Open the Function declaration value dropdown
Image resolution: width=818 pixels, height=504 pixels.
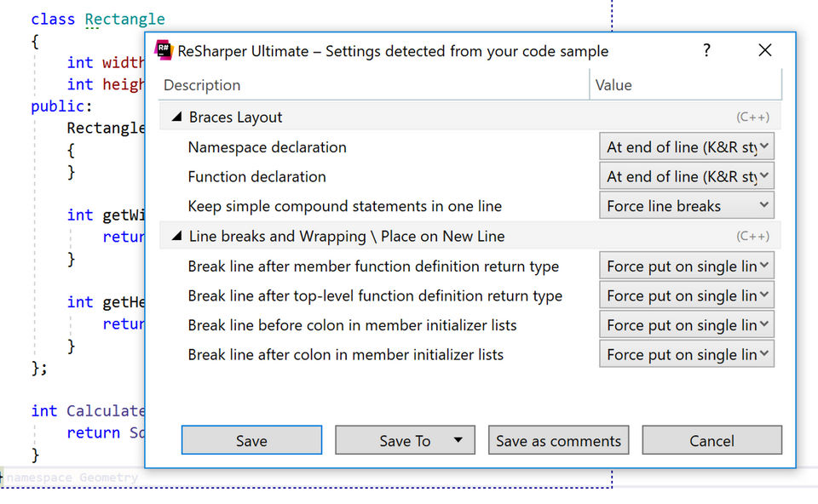click(687, 177)
